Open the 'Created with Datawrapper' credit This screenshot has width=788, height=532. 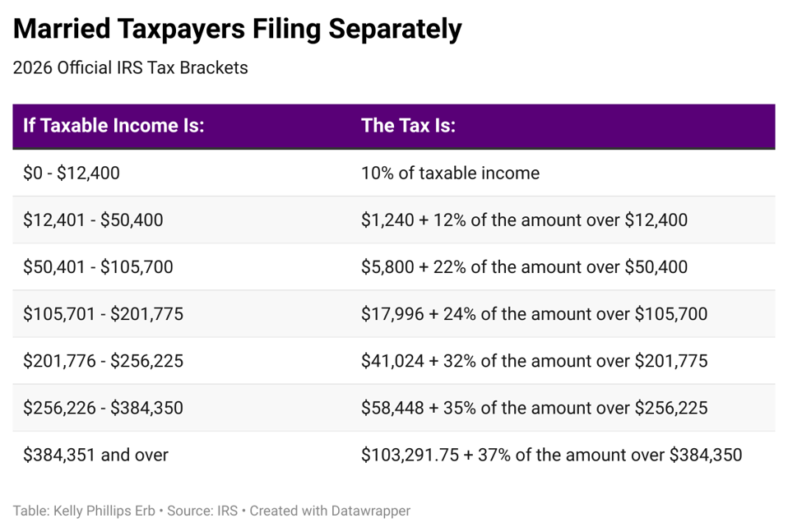coord(330,511)
